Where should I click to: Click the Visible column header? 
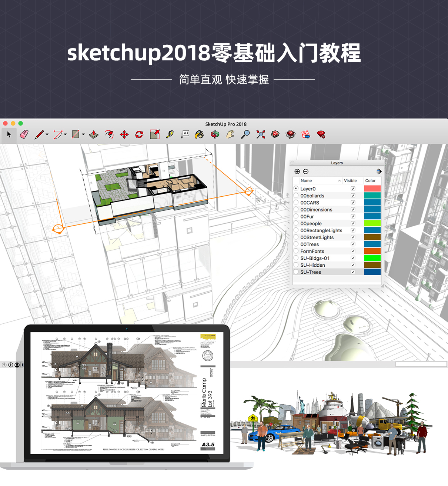click(x=350, y=181)
